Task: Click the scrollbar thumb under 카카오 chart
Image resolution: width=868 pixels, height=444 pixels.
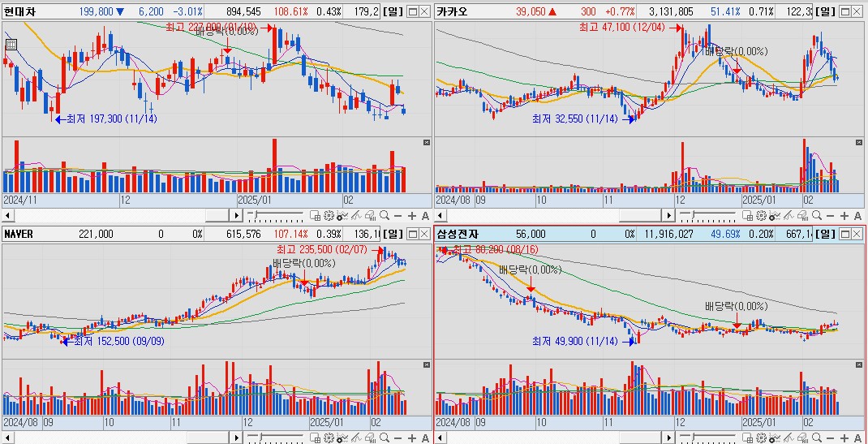Action: pyautogui.click(x=641, y=215)
